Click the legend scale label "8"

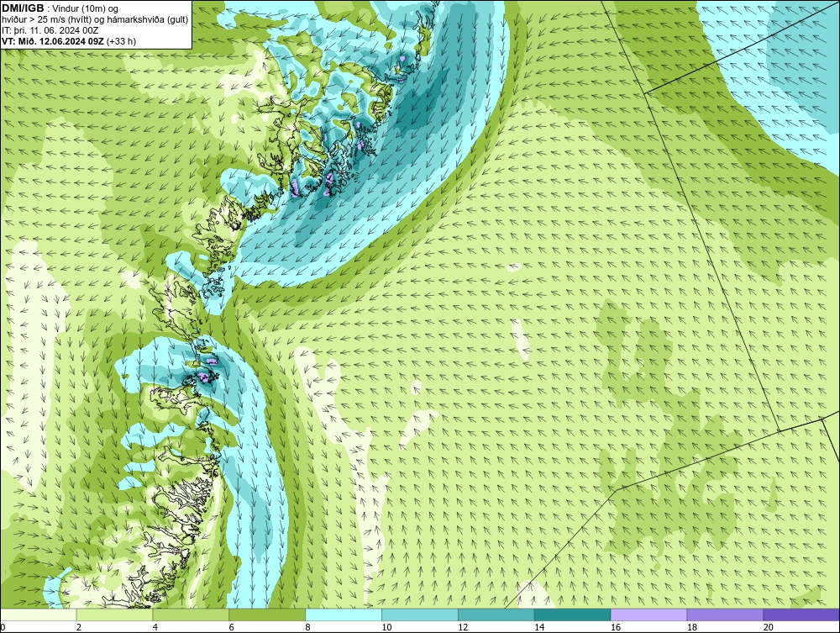tap(307, 627)
